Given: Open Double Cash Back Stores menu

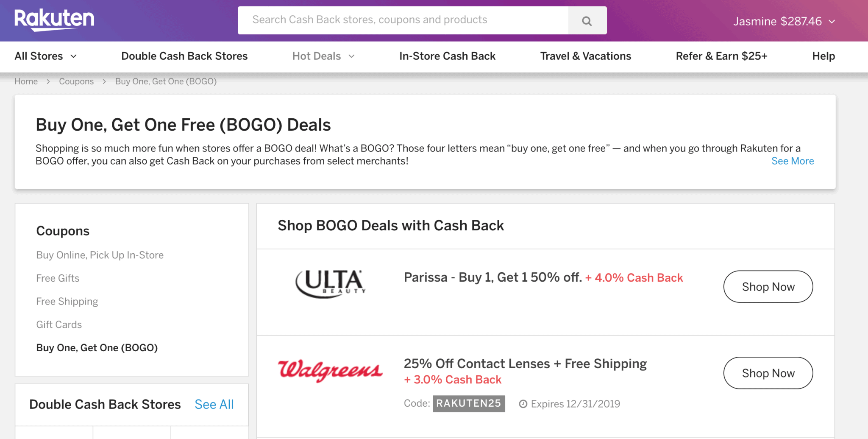Looking at the screenshot, I should [x=184, y=56].
